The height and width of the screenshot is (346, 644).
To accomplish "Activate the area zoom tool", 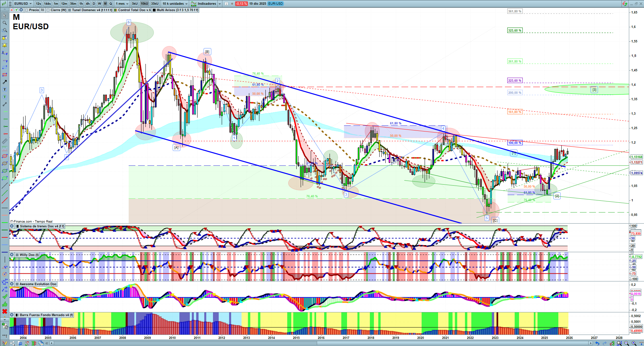I will 4,30.
